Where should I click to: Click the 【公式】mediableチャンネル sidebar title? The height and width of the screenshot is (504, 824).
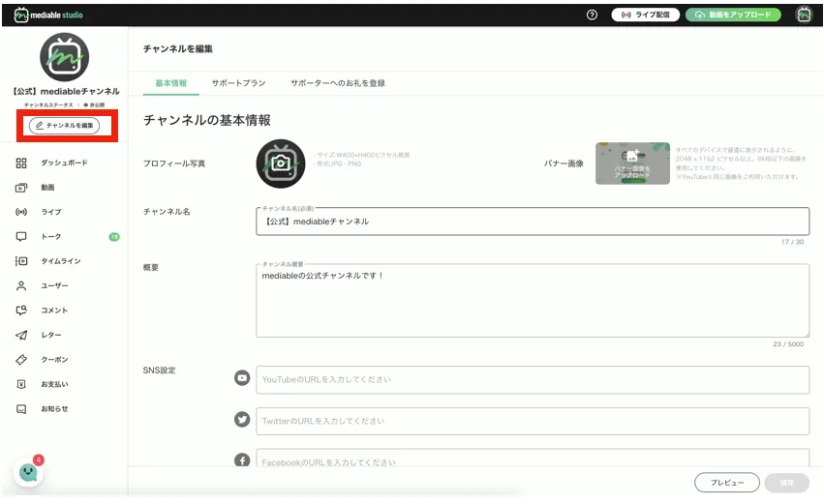click(65, 91)
